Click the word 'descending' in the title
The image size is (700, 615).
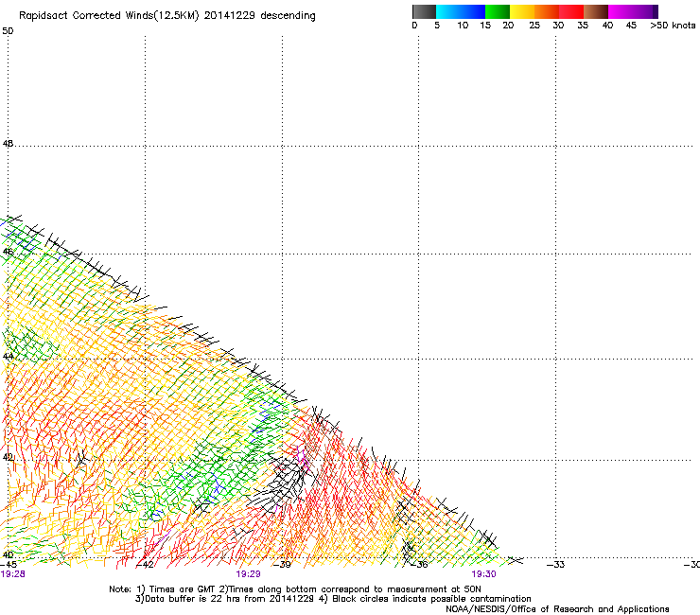click(288, 16)
